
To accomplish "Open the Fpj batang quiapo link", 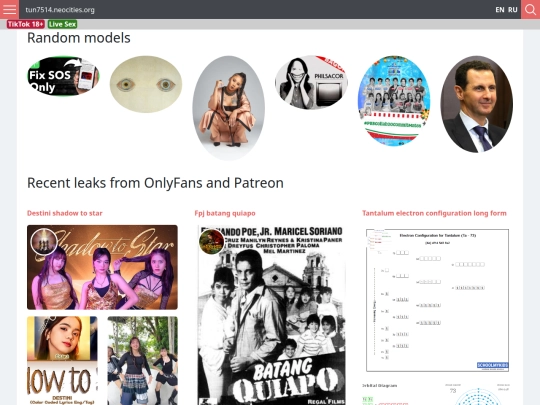I will click(225, 213).
